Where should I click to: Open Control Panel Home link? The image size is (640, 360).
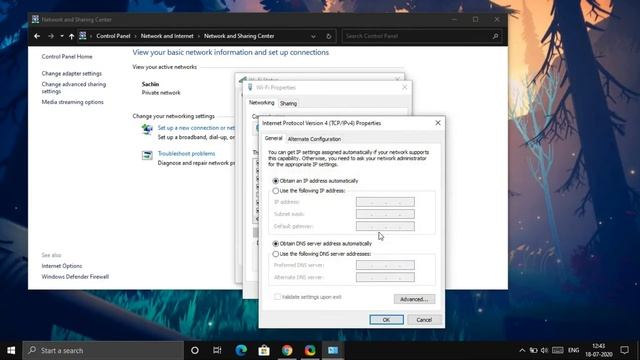click(x=67, y=57)
